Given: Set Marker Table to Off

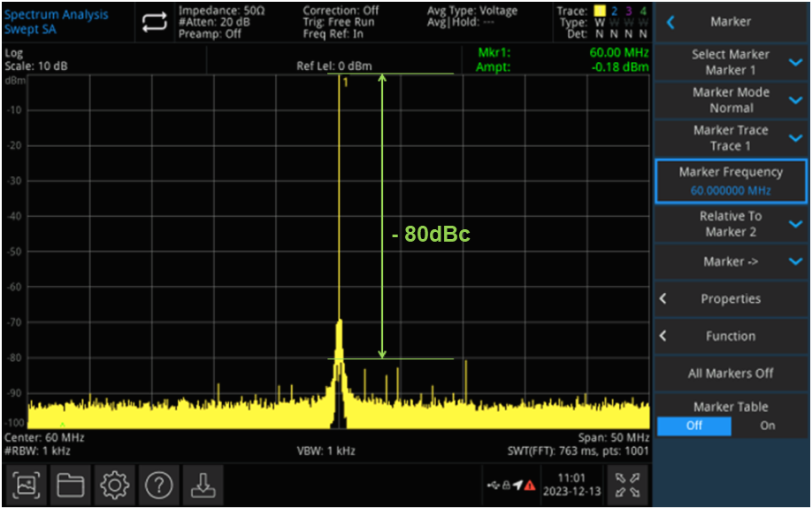Looking at the screenshot, I should 694,426.
